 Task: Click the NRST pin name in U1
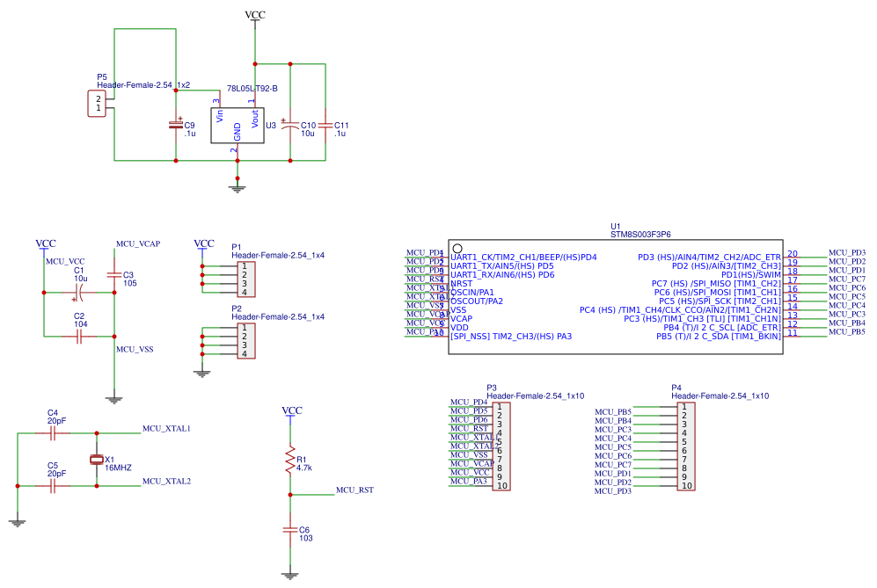click(462, 283)
